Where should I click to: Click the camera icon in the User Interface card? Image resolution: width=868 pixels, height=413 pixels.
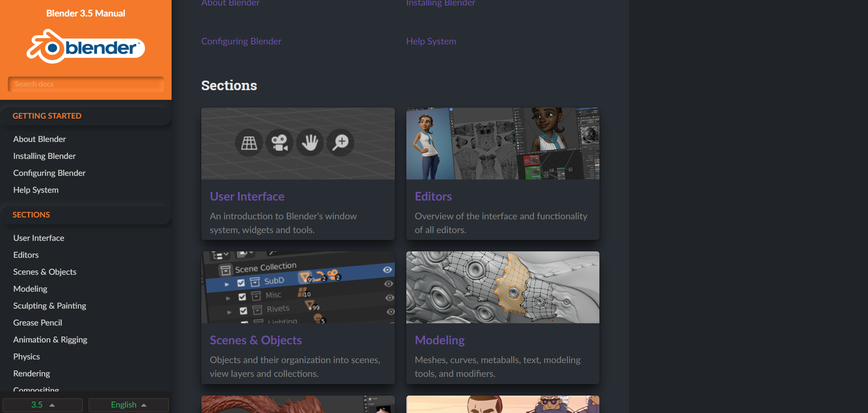[279, 142]
